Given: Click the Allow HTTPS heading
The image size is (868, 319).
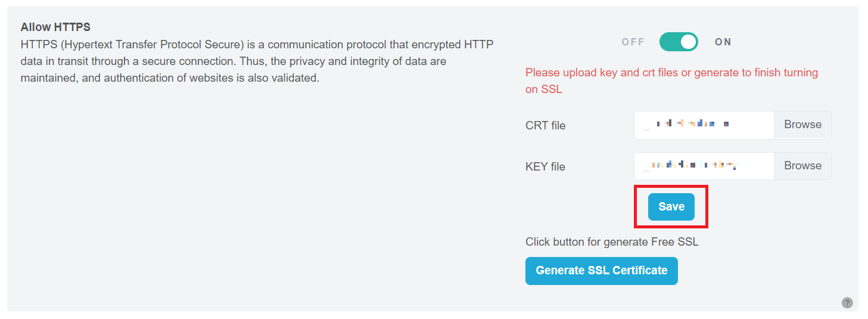Looking at the screenshot, I should coord(55,27).
